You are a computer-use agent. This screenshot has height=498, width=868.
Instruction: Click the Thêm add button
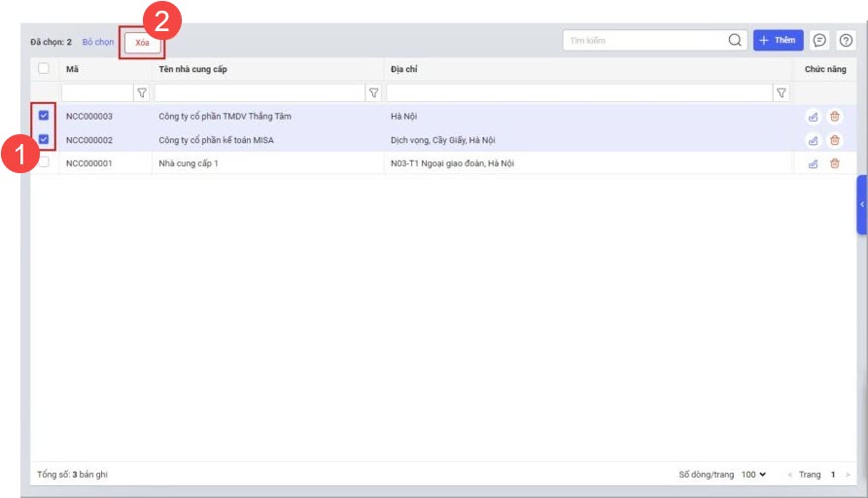point(778,41)
